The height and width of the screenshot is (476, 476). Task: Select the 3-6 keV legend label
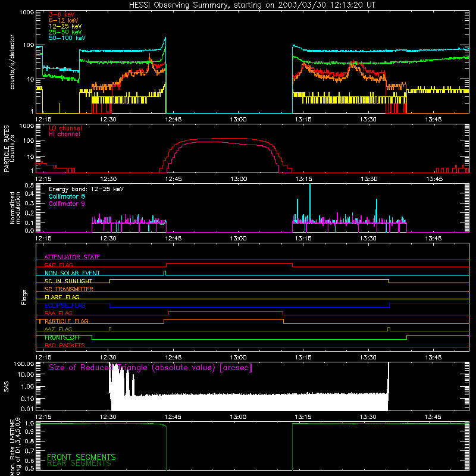pyautogui.click(x=62, y=14)
